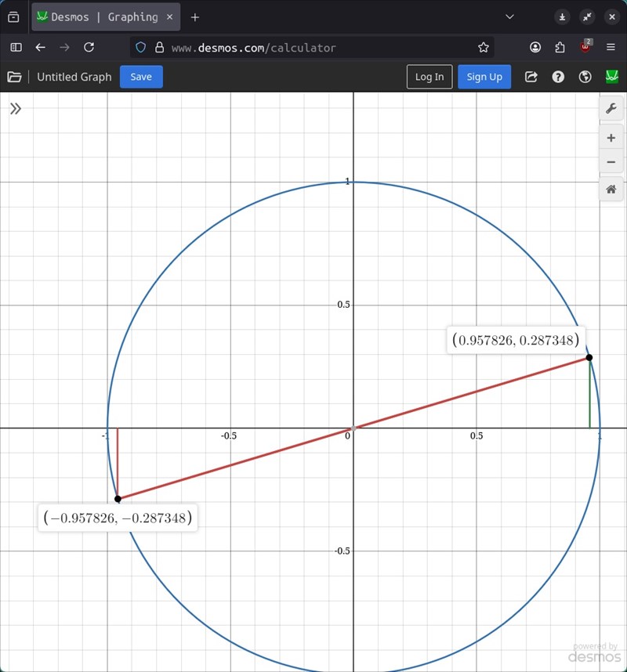Click the Open Graph folder icon

pyautogui.click(x=14, y=77)
